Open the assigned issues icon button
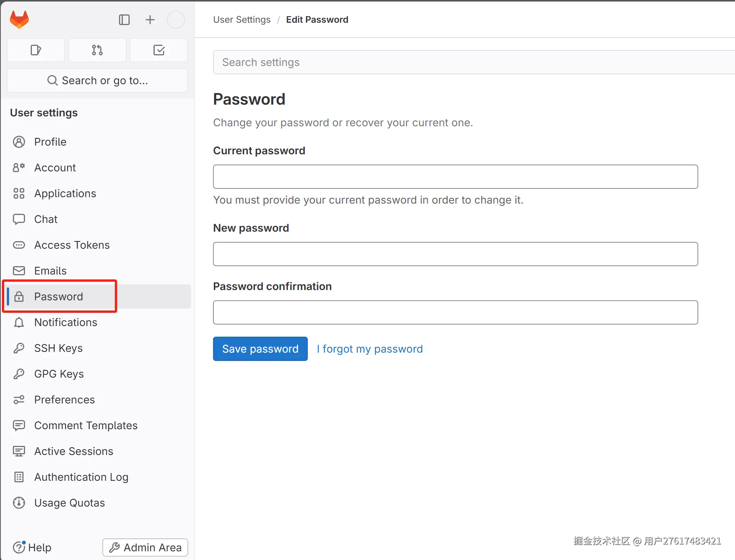The width and height of the screenshot is (735, 560). click(36, 50)
